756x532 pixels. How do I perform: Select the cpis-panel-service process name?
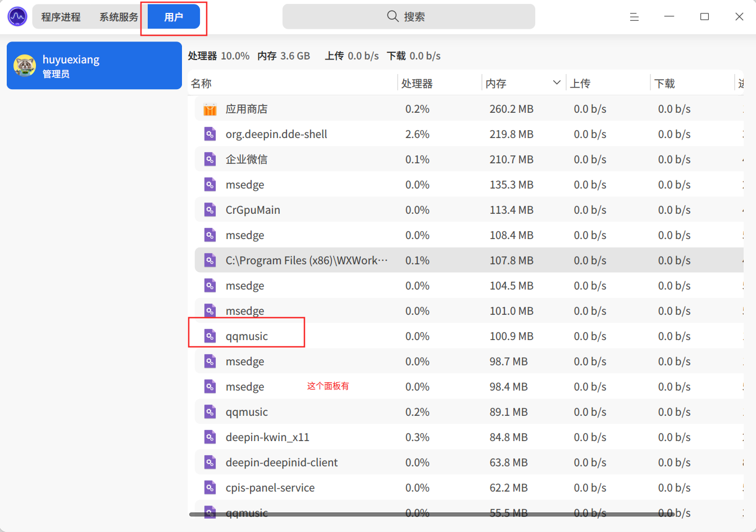[270, 488]
